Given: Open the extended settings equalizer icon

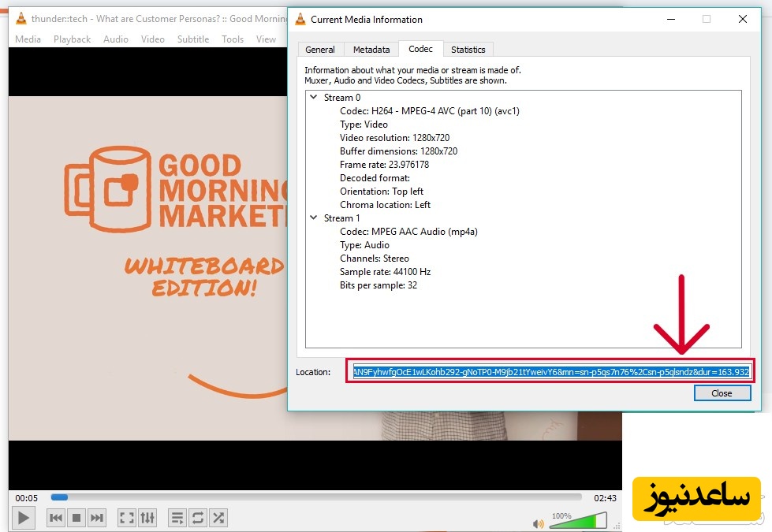Looking at the screenshot, I should click(x=147, y=518).
